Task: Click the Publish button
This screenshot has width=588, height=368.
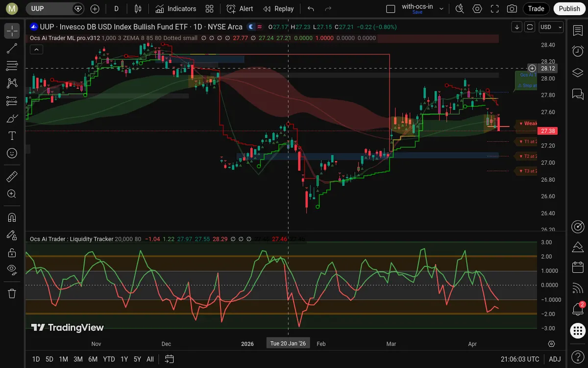Action: click(569, 9)
